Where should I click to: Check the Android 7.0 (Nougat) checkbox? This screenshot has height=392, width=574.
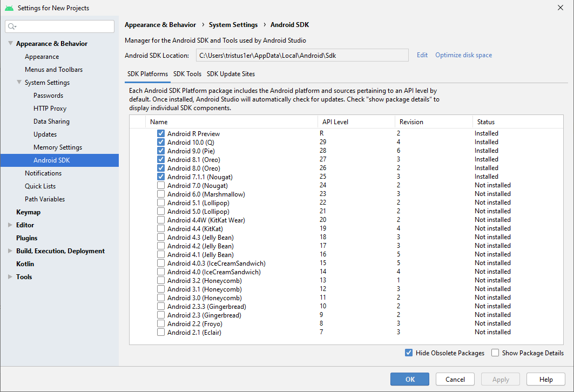(x=161, y=185)
